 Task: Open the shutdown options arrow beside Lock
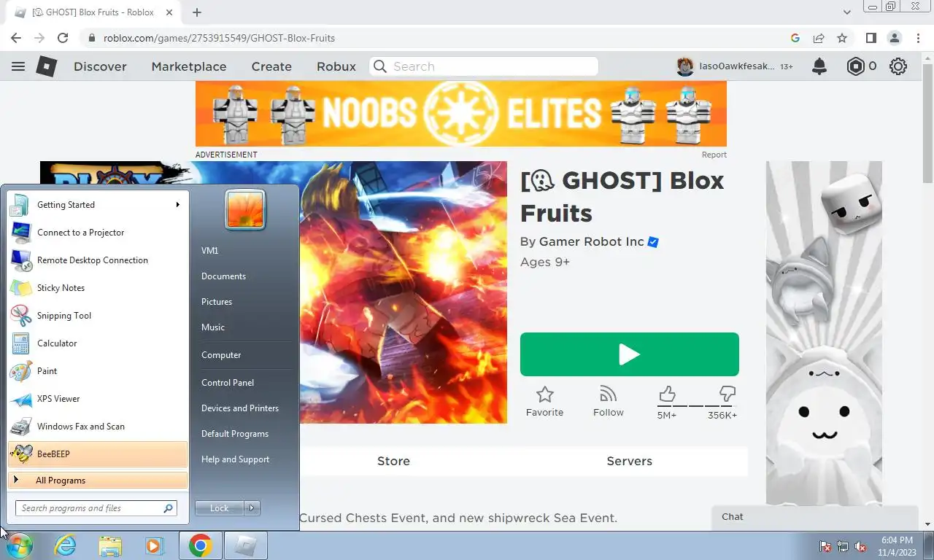252,508
